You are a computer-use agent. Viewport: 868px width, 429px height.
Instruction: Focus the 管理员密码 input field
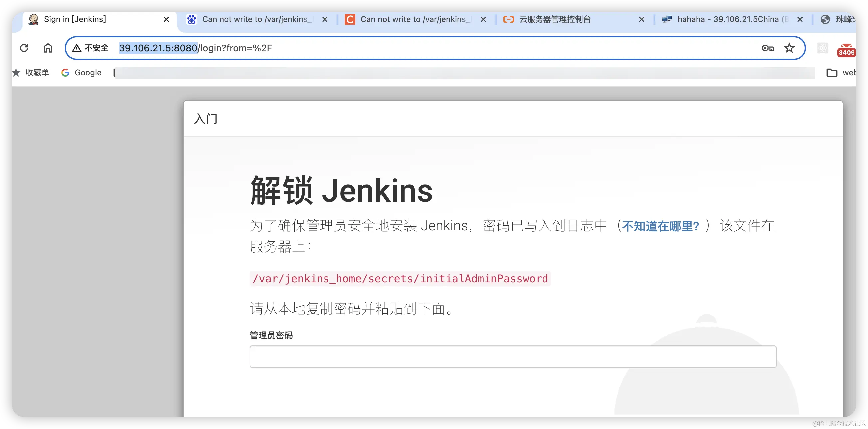click(x=513, y=356)
